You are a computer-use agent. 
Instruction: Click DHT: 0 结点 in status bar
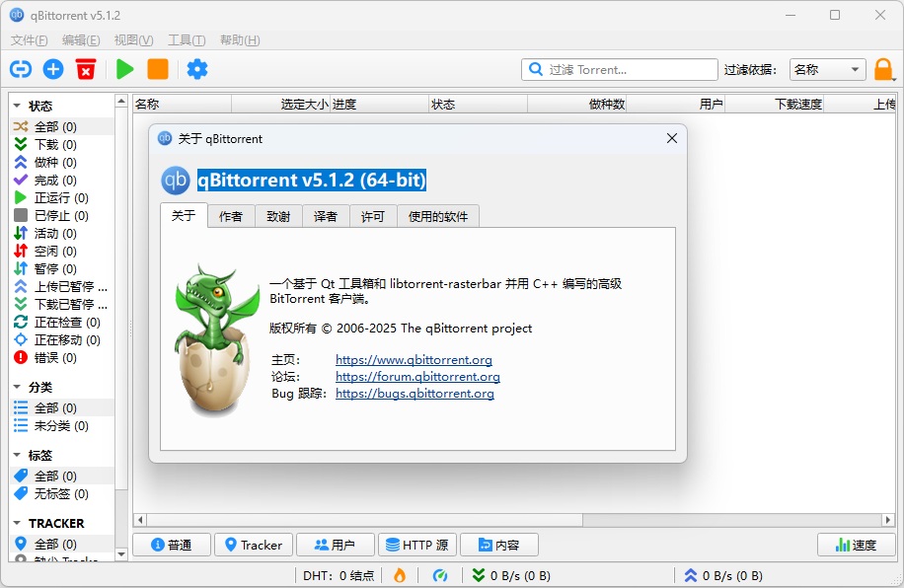coord(339,575)
